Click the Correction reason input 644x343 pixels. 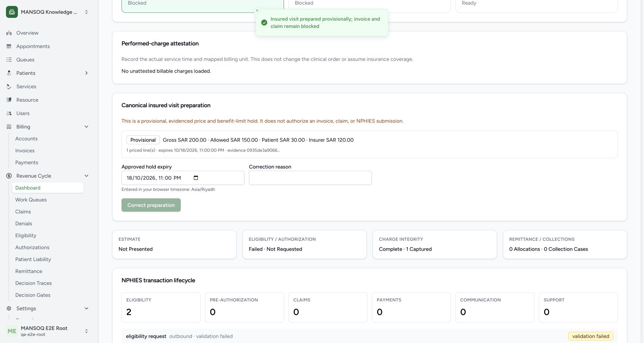(310, 178)
